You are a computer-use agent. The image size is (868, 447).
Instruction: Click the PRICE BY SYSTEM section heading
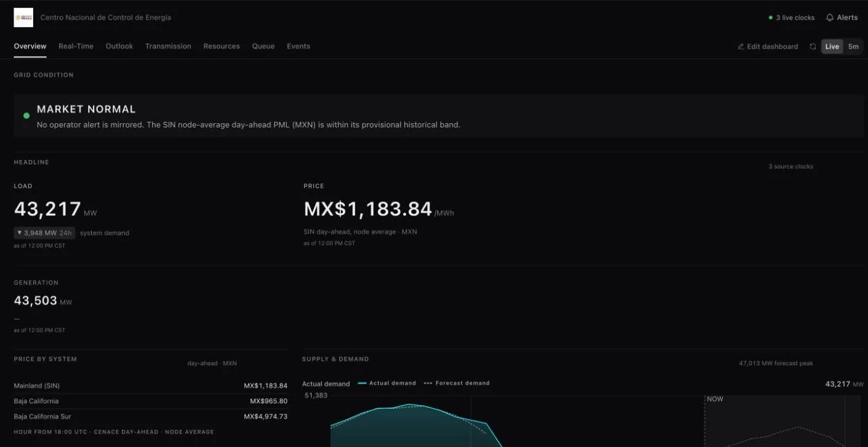tap(46, 359)
